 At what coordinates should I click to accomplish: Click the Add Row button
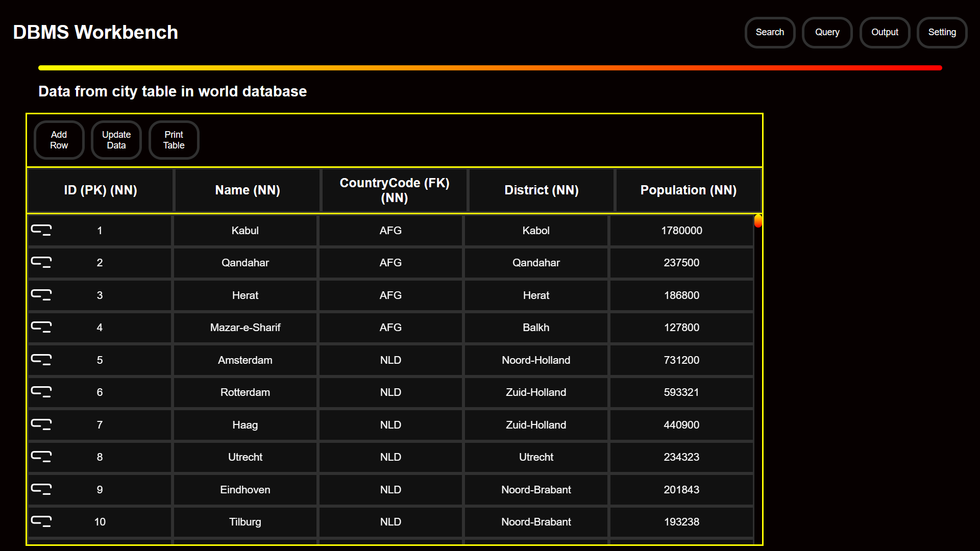pyautogui.click(x=59, y=140)
